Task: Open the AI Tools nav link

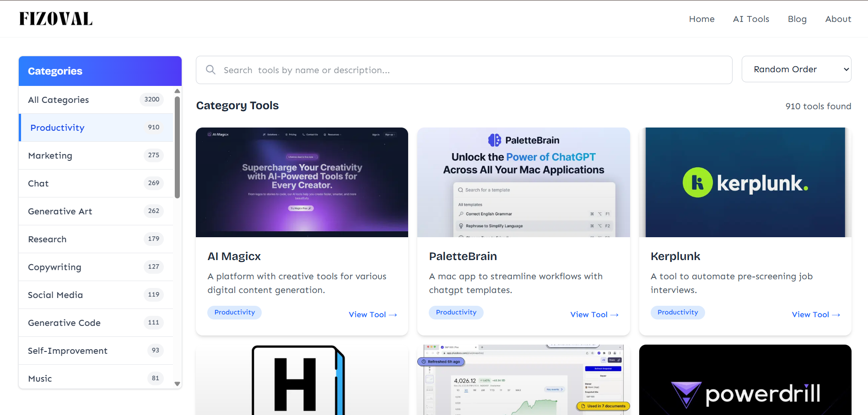Action: [x=751, y=19]
